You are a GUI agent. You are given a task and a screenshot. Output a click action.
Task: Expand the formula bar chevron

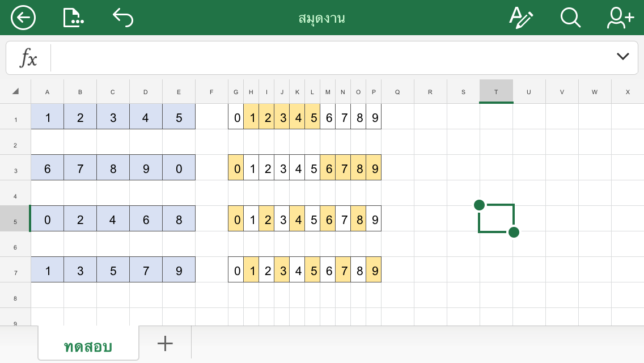[x=622, y=56]
